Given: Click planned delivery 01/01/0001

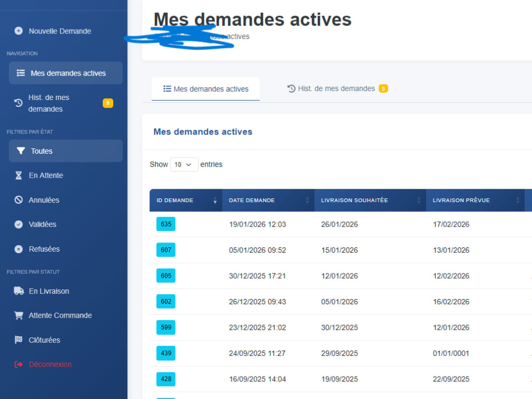Looking at the screenshot, I should click(451, 353).
